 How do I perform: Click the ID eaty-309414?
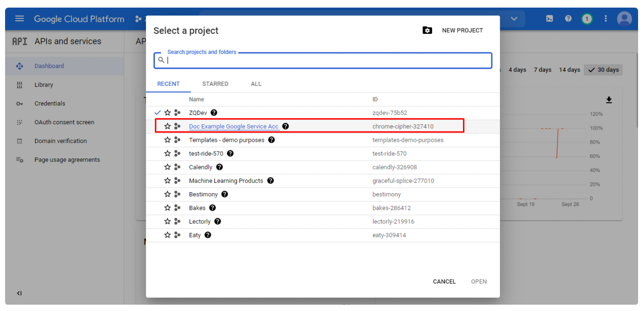[389, 235]
